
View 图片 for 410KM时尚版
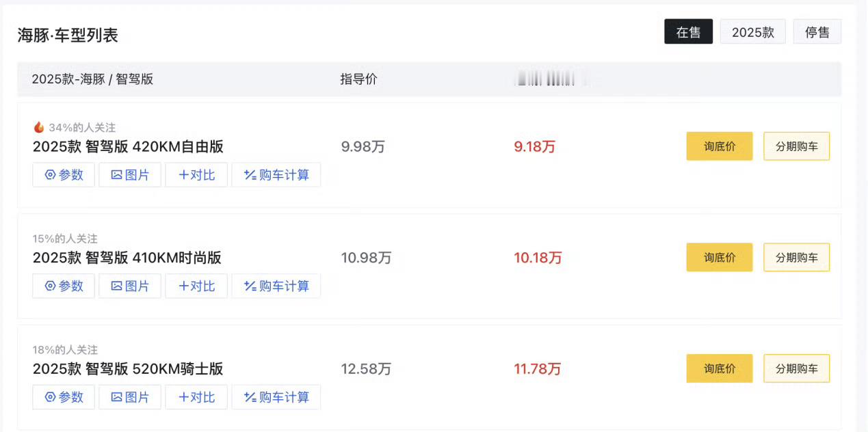(130, 286)
